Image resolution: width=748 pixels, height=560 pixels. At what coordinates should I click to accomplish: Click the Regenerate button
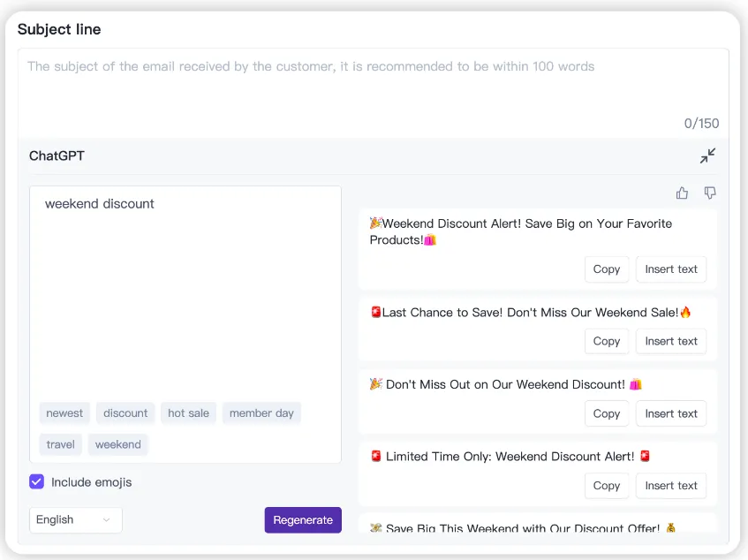303,520
